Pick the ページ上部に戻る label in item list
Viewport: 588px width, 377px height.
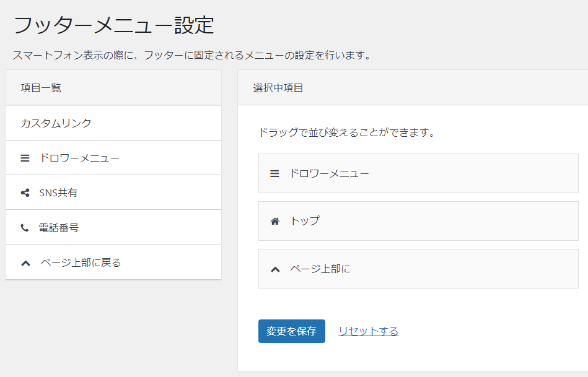click(x=81, y=262)
